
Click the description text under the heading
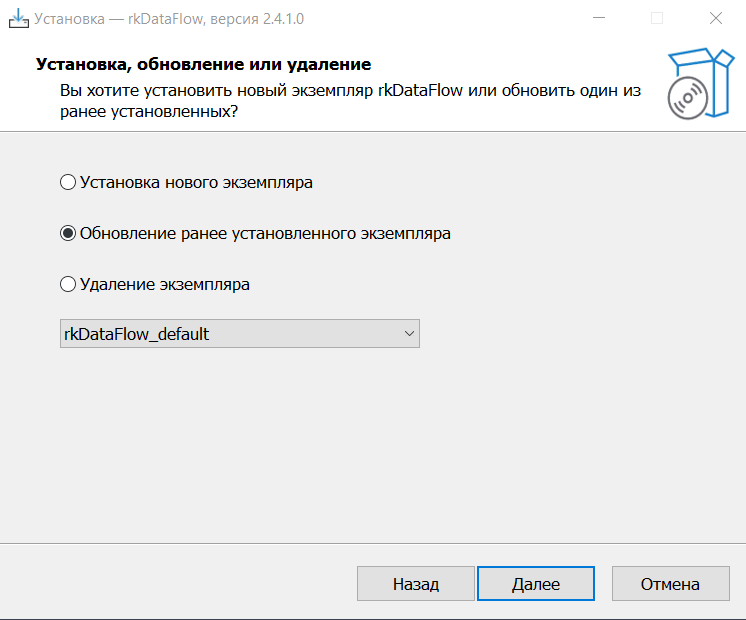[350, 101]
